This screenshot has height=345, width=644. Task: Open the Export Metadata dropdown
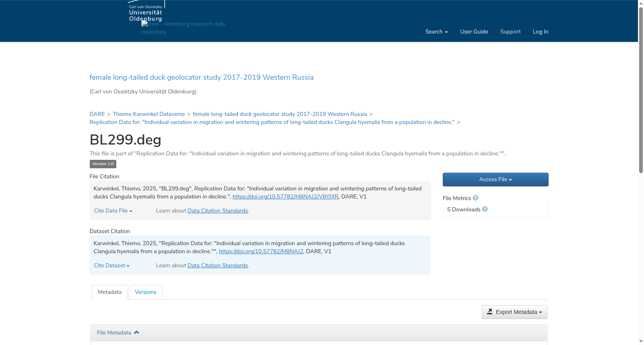click(x=514, y=312)
